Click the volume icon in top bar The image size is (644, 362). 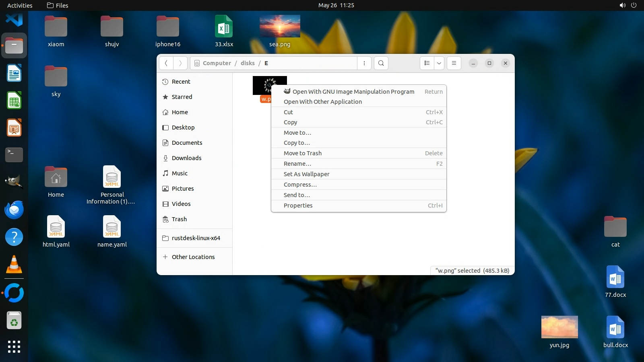coord(622,5)
